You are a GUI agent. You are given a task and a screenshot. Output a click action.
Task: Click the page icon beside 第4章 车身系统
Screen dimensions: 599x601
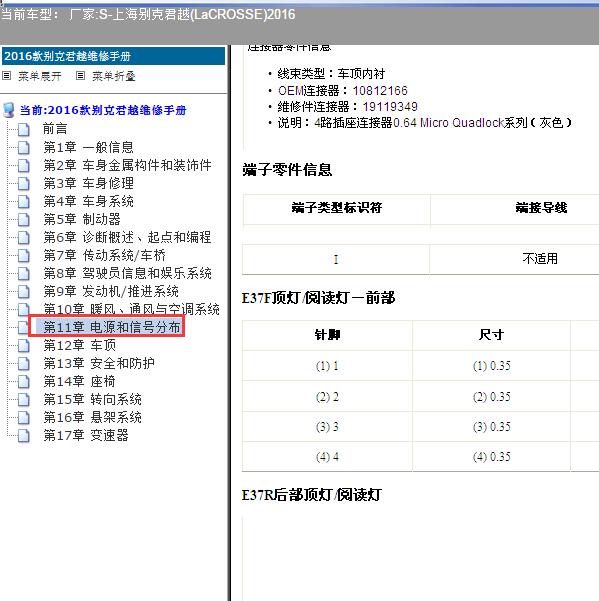pyautogui.click(x=24, y=201)
